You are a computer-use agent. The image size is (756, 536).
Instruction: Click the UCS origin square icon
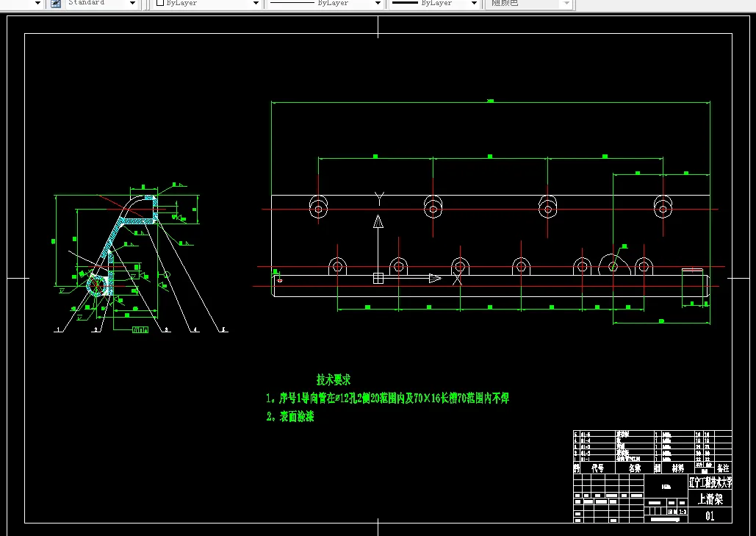tap(378, 279)
